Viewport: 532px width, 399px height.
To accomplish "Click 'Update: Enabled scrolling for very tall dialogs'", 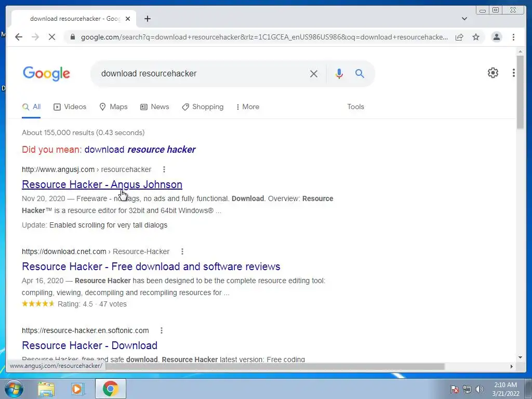I will tap(95, 225).
